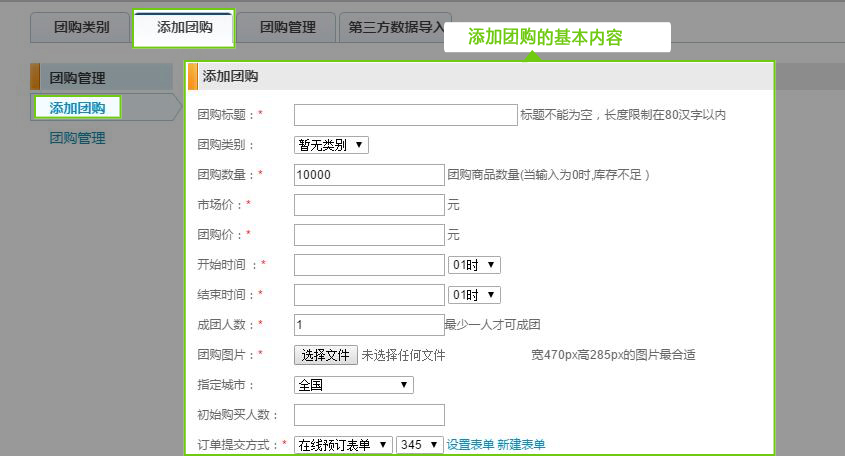Image resolution: width=845 pixels, height=456 pixels.
Task: Click 添加团购 in the left sidebar
Action: click(x=77, y=108)
